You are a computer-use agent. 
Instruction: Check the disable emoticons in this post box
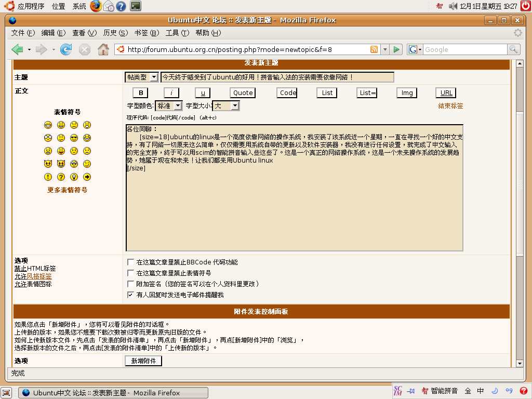pyautogui.click(x=130, y=273)
